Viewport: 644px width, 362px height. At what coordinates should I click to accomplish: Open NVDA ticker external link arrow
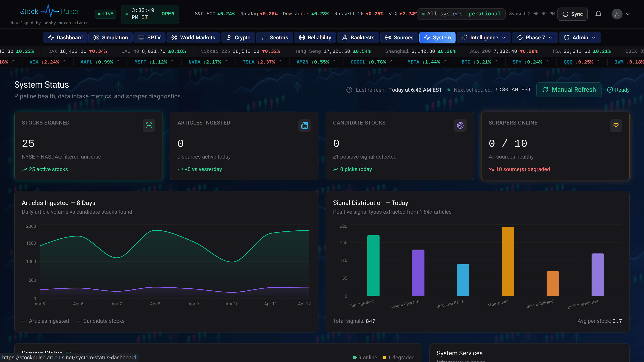[x=226, y=62]
